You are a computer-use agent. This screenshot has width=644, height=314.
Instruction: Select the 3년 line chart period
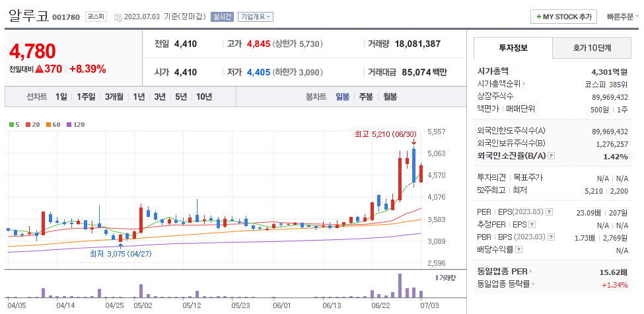coord(160,97)
